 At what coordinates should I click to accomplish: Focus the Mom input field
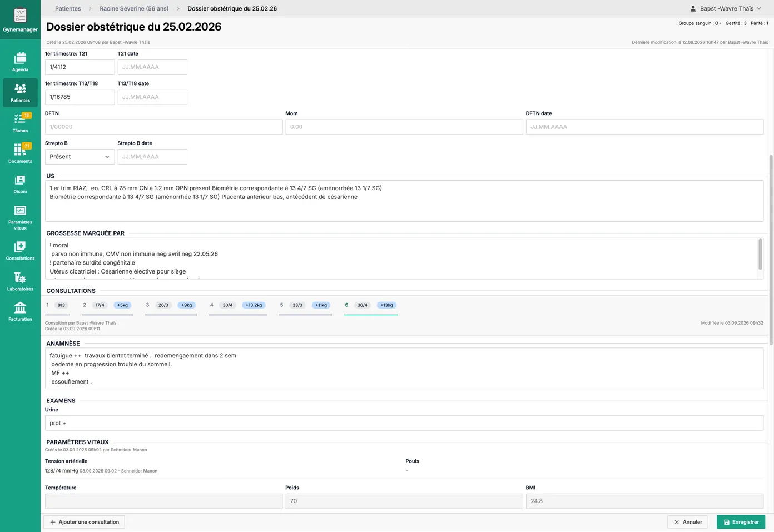click(x=404, y=127)
